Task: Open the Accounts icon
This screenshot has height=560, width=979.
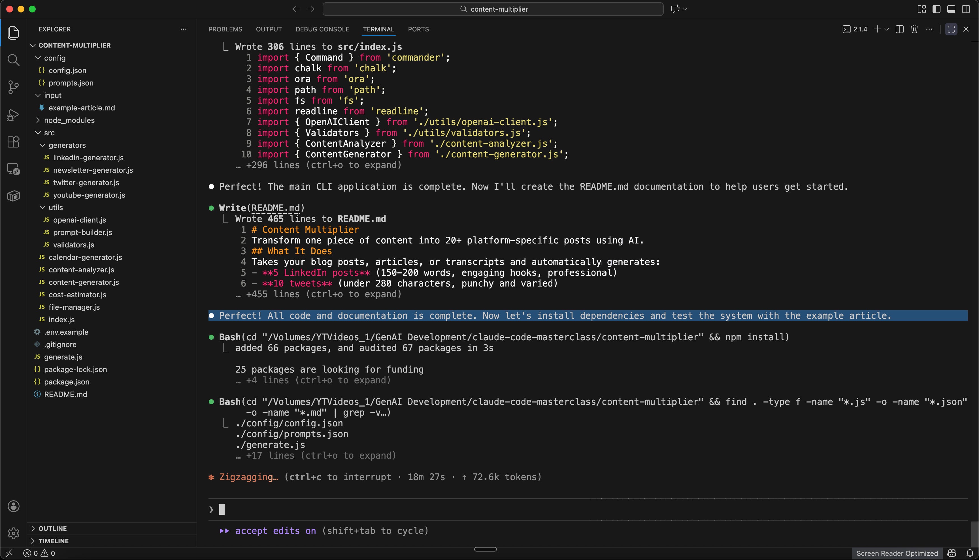Action: tap(14, 506)
